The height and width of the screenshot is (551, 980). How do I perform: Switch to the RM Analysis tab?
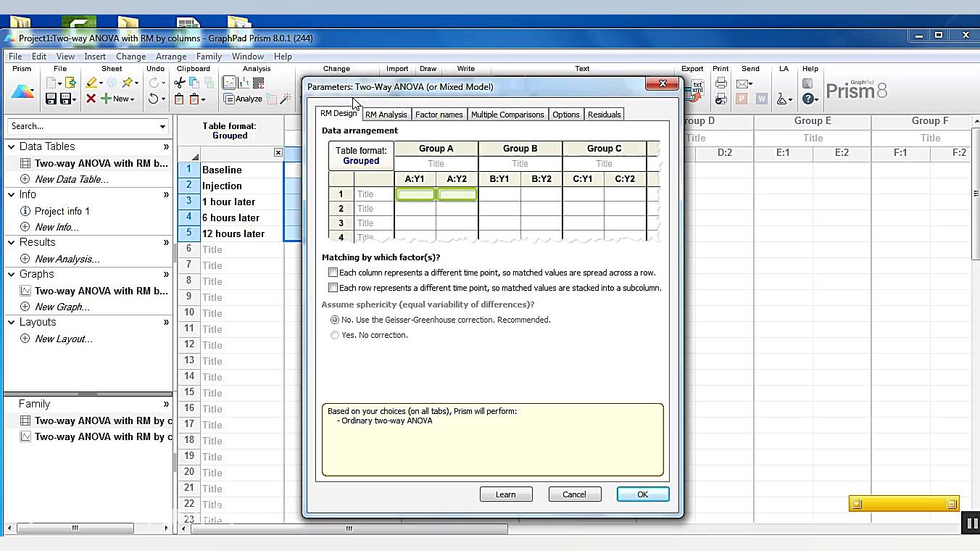[386, 115]
